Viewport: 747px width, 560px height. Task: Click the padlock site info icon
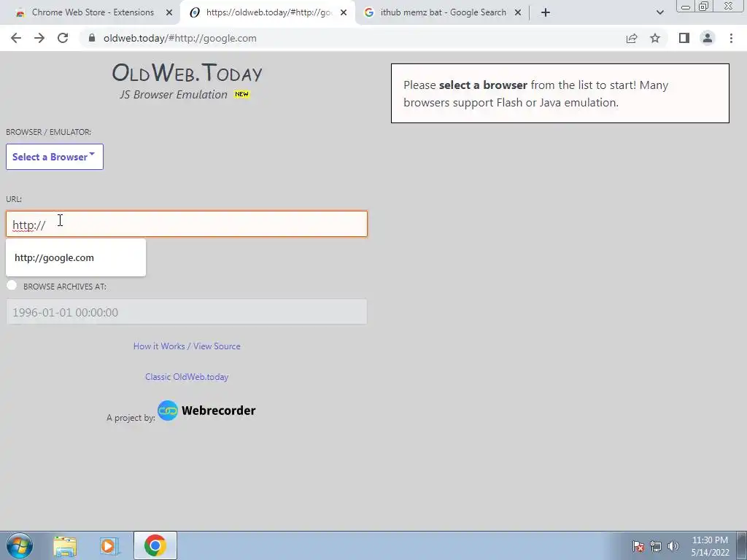(x=92, y=38)
